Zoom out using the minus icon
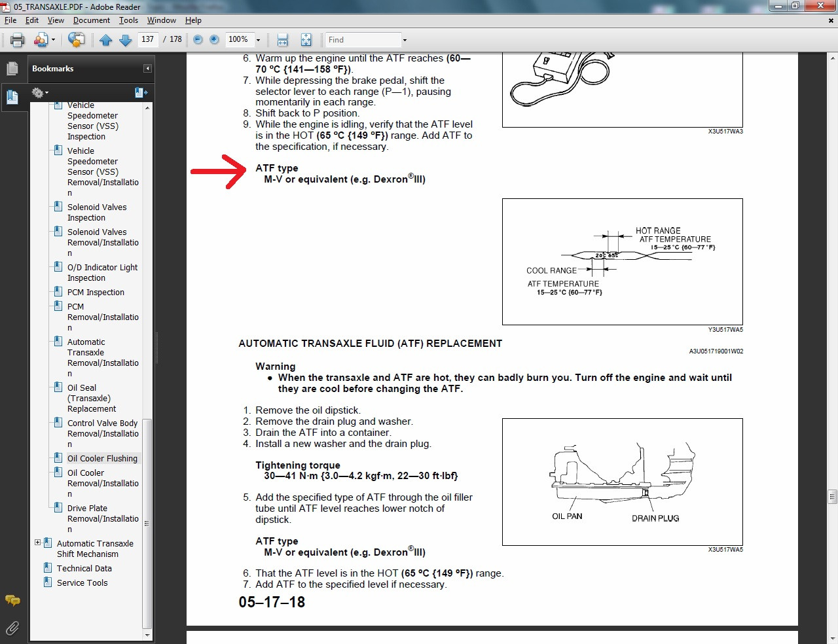The image size is (838, 644). [x=198, y=40]
